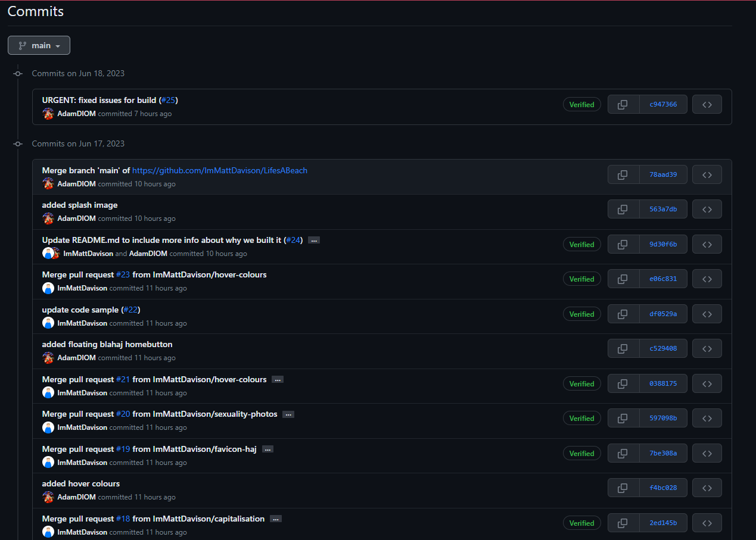Expand description of pull request #19 commit

coord(267,449)
